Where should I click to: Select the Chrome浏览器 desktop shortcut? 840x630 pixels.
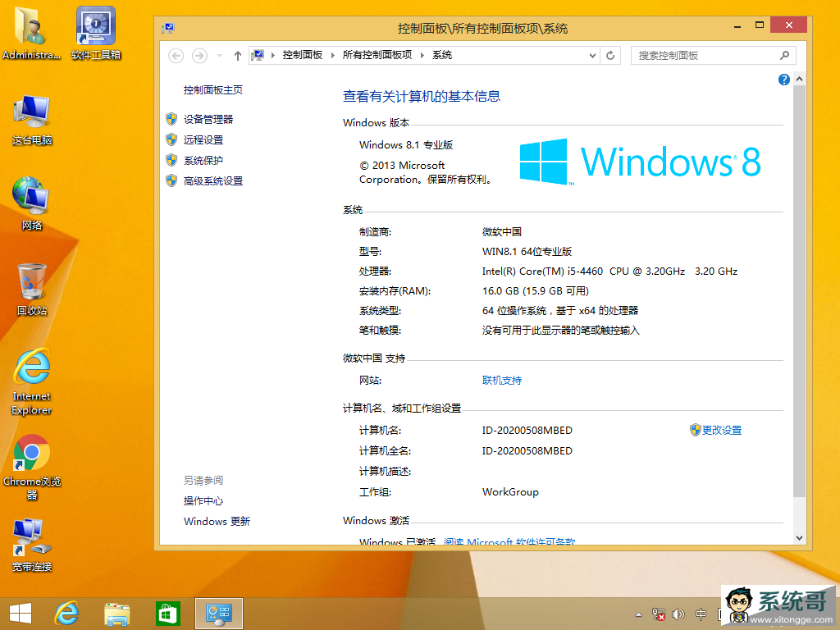(x=32, y=467)
